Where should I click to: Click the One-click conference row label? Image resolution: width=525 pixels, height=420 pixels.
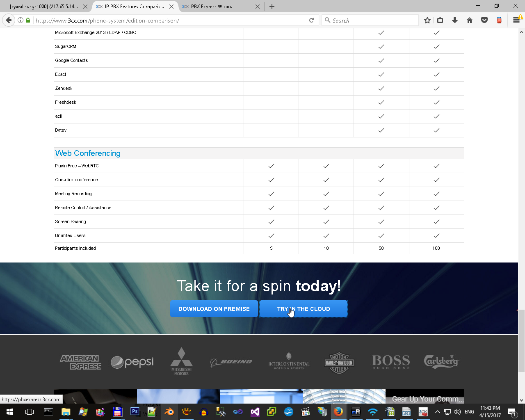(x=76, y=180)
